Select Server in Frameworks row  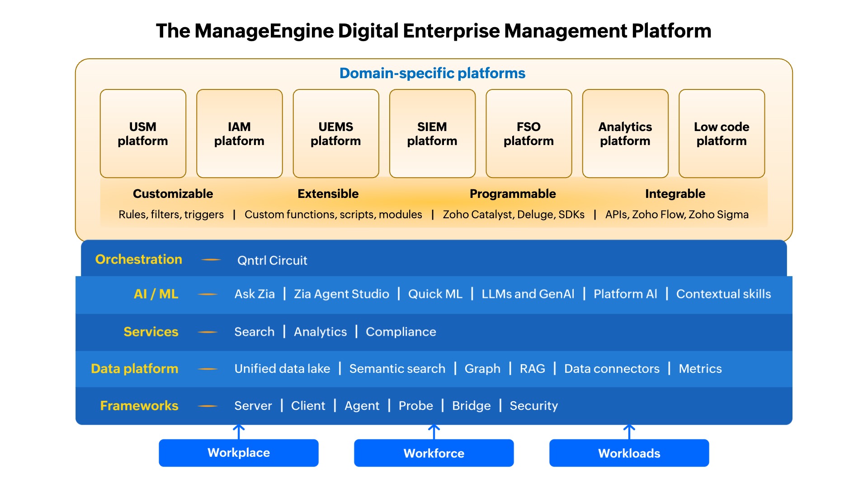point(253,406)
